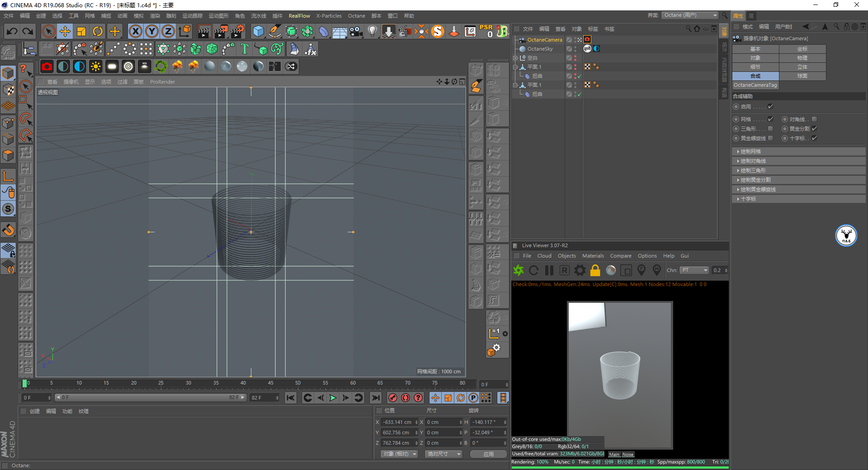The width and height of the screenshot is (868, 470).
Task: Click the Octane Scatter green ring icon
Action: [161, 67]
